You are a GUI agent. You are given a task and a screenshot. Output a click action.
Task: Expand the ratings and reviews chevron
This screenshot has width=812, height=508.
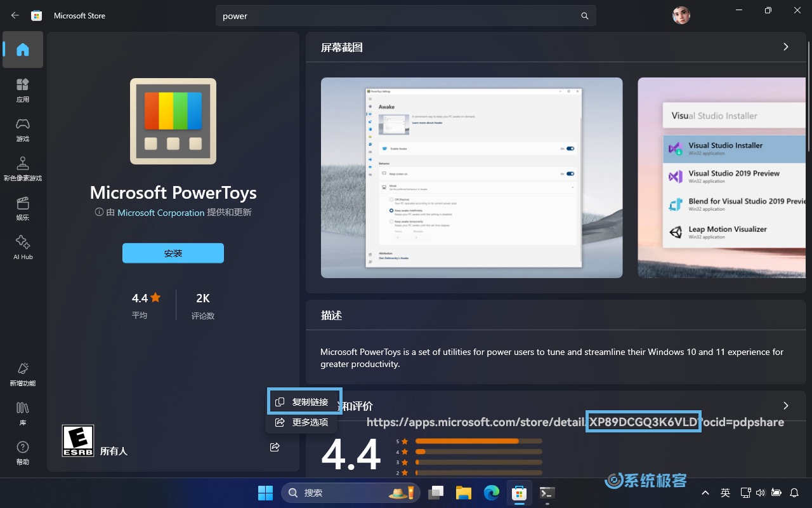click(786, 406)
